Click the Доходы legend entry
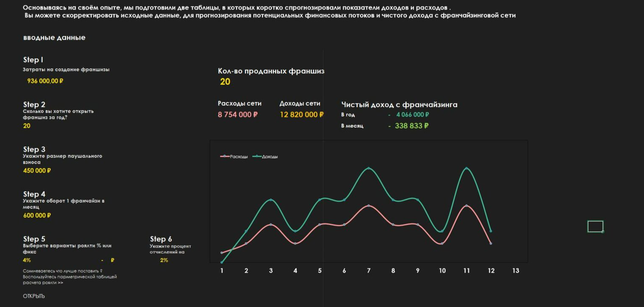 click(x=265, y=156)
